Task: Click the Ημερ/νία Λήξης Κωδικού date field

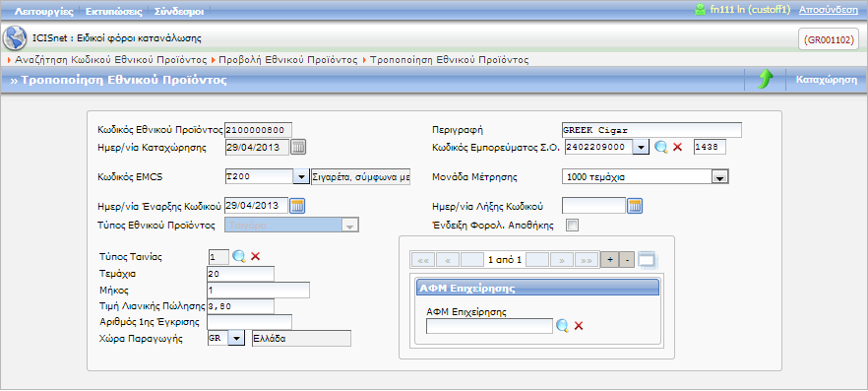Action: (x=593, y=206)
